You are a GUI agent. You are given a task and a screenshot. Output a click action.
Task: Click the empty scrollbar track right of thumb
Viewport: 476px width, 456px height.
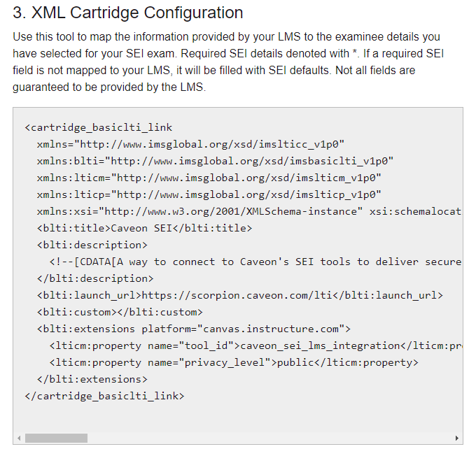[270, 438]
